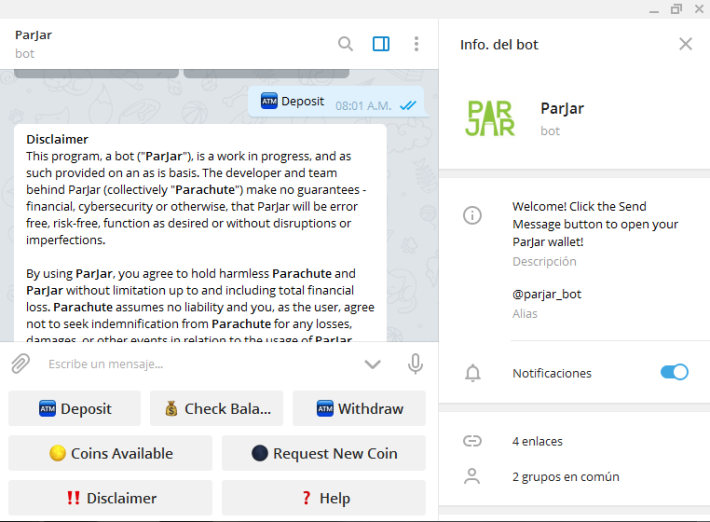
Task: Click the microphone voice message icon
Action: [415, 364]
